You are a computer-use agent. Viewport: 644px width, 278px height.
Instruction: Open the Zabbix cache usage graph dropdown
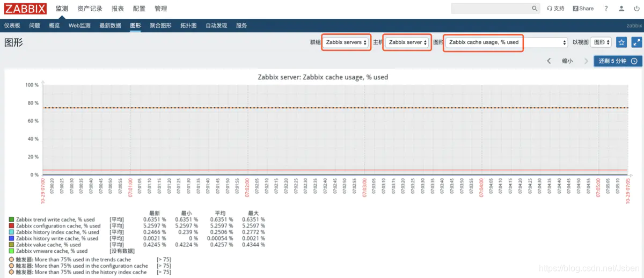[x=507, y=42]
